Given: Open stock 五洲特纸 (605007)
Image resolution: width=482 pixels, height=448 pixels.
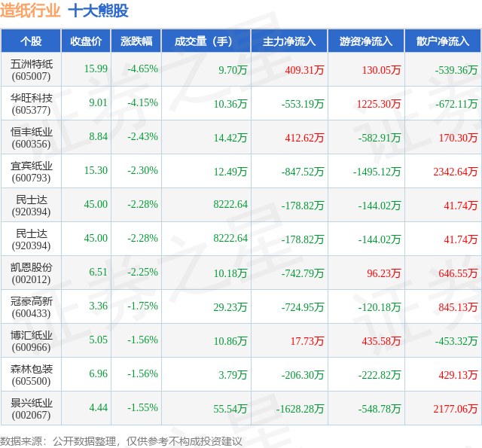Looking at the screenshot, I should 31,70.
